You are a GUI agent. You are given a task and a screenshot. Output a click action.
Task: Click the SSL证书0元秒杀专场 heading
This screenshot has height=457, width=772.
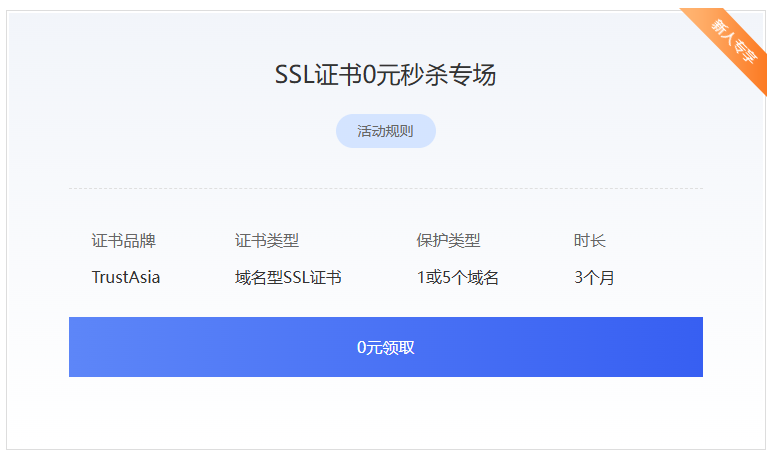[385, 75]
